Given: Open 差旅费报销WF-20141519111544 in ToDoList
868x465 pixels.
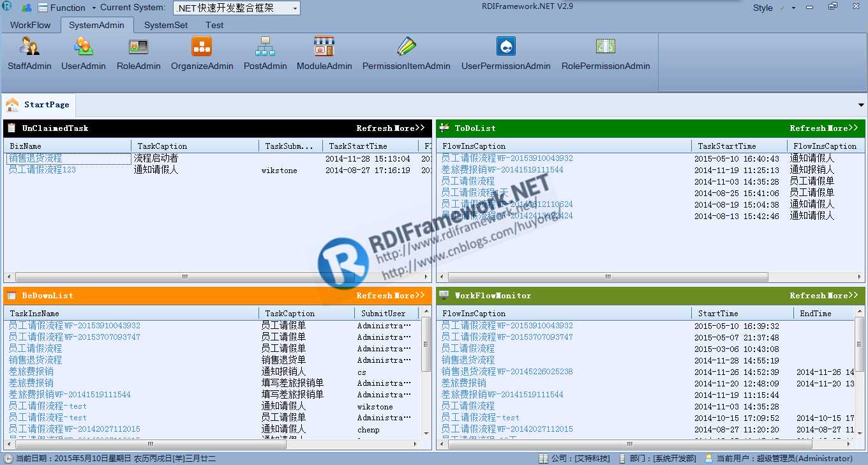Looking at the screenshot, I should coord(502,170).
